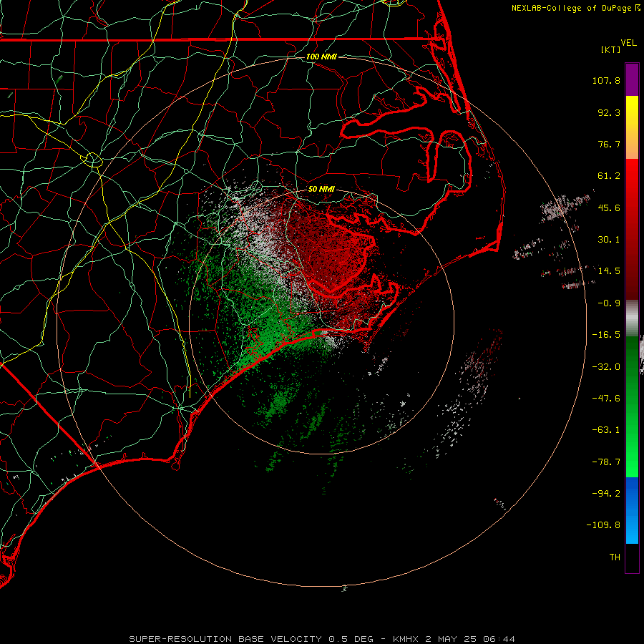Click the -78.7 velocity scale value
The width and height of the screenshot is (644, 644).
606,462
